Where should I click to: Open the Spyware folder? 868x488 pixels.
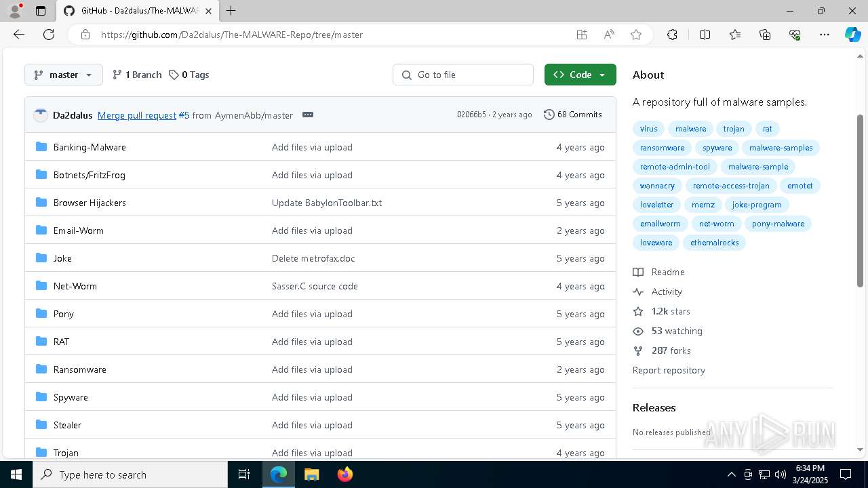coord(71,397)
